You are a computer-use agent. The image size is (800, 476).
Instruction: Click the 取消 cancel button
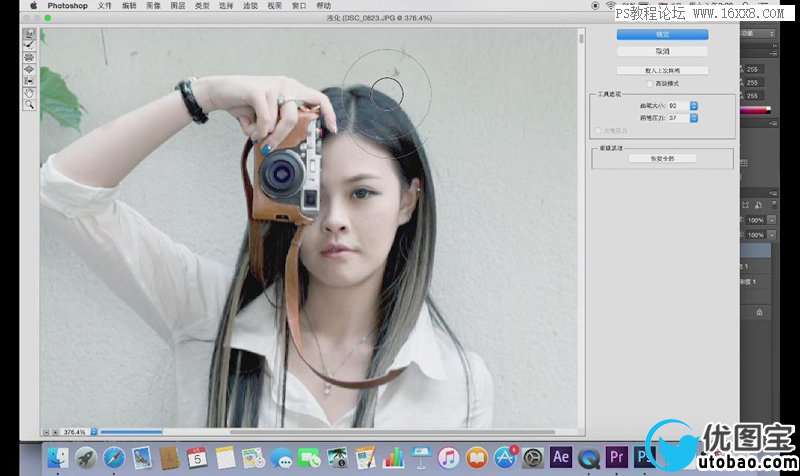662,52
